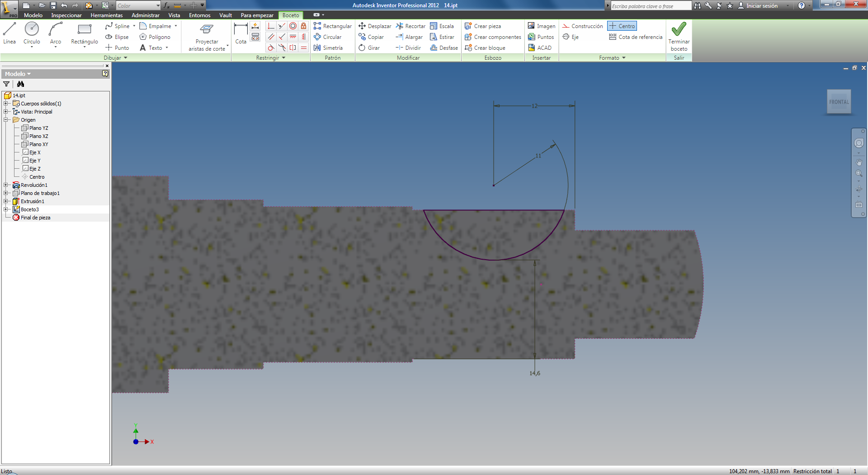Apply the perpendicular constraint icon
This screenshot has height=475, width=868.
pos(282,37)
